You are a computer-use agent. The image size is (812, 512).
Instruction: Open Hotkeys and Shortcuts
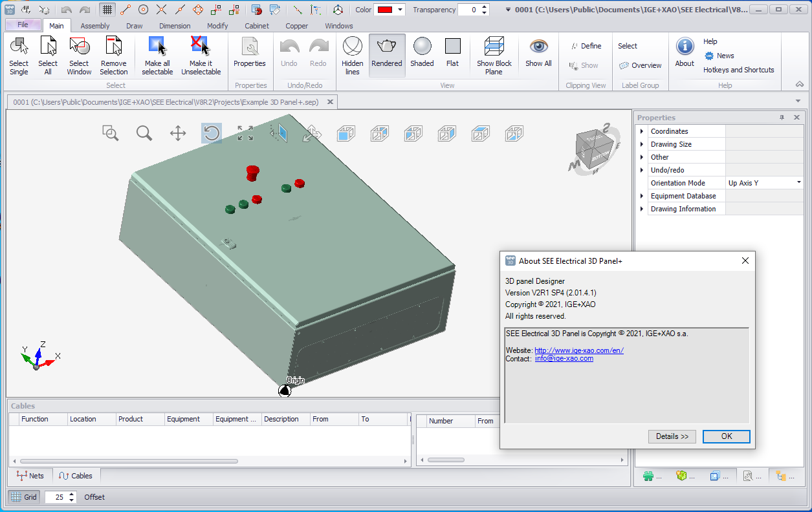[x=739, y=70]
